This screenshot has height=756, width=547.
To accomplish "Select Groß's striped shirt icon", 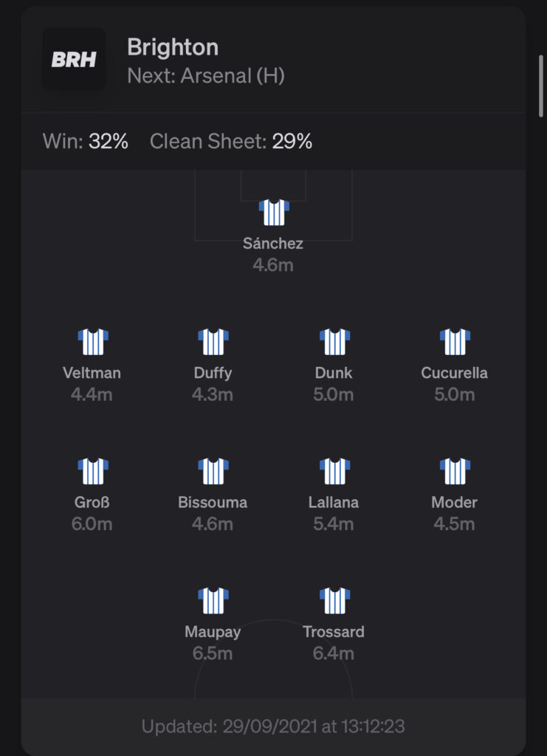I will point(92,471).
